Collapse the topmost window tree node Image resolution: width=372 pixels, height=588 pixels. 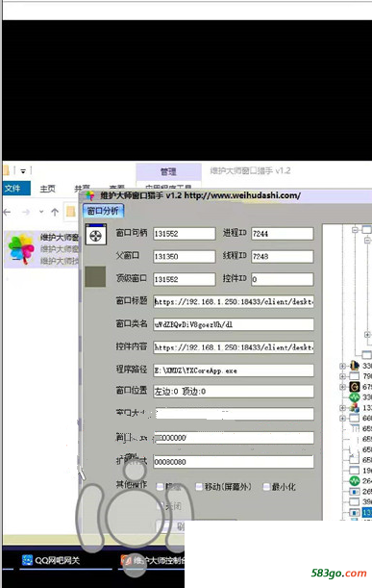point(355,229)
